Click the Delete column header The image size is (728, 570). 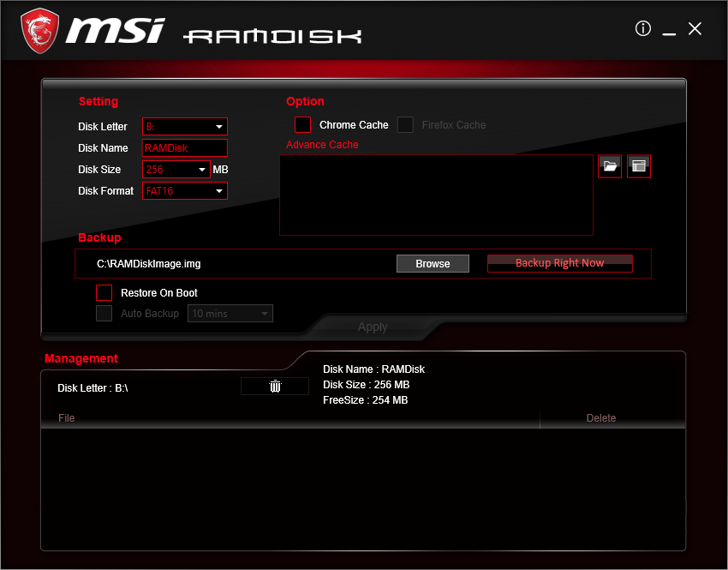click(x=600, y=418)
